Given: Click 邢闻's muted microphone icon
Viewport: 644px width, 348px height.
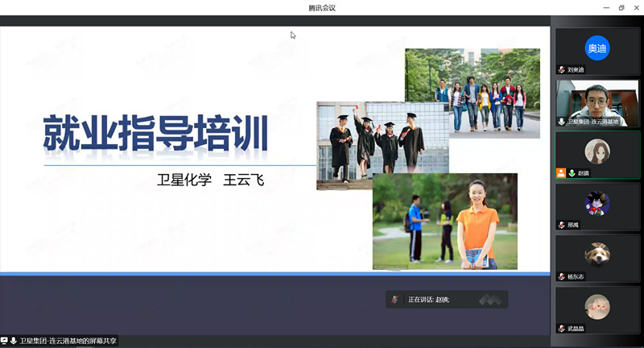Looking at the screenshot, I should (x=561, y=225).
